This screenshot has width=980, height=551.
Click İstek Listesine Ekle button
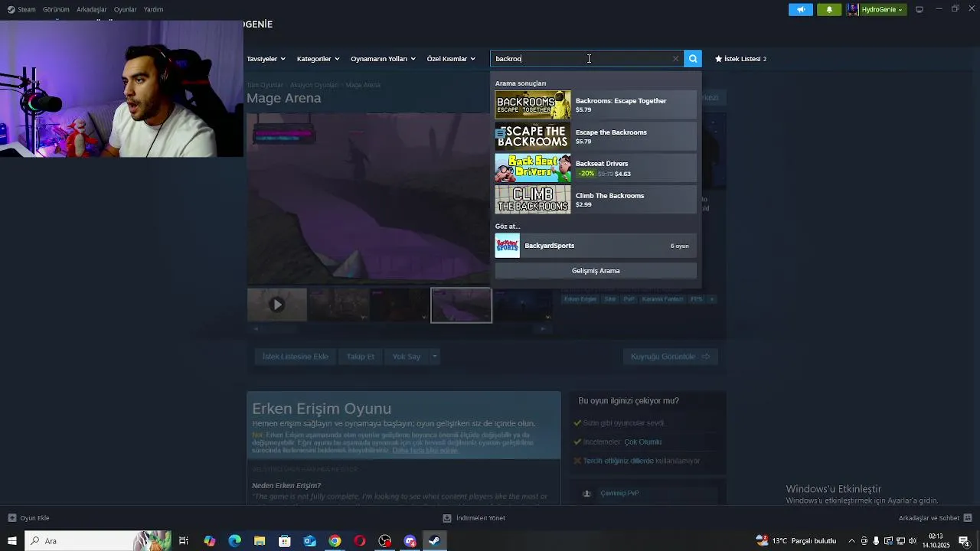pos(295,357)
